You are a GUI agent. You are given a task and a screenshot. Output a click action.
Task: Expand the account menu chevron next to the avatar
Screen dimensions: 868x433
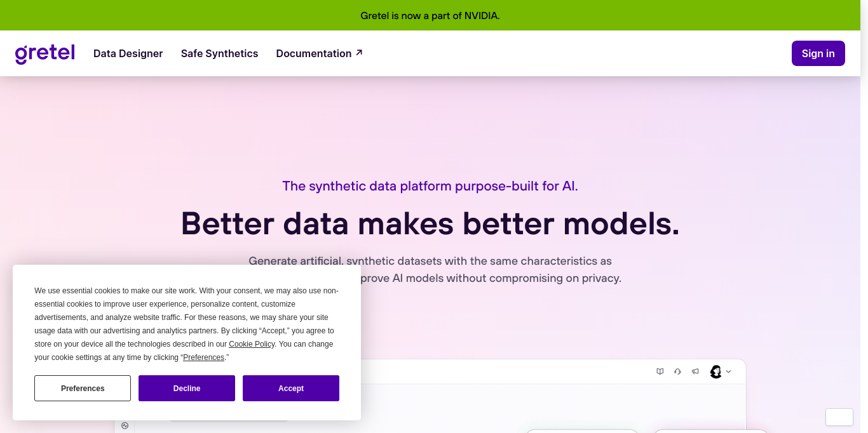[x=729, y=371]
